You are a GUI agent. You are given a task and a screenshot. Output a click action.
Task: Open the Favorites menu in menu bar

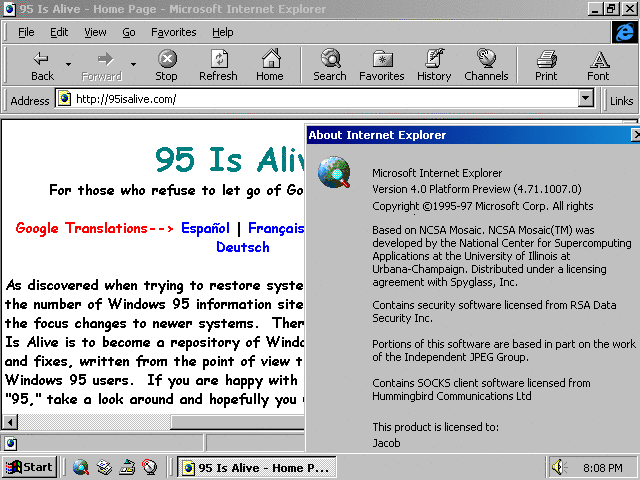click(x=173, y=32)
